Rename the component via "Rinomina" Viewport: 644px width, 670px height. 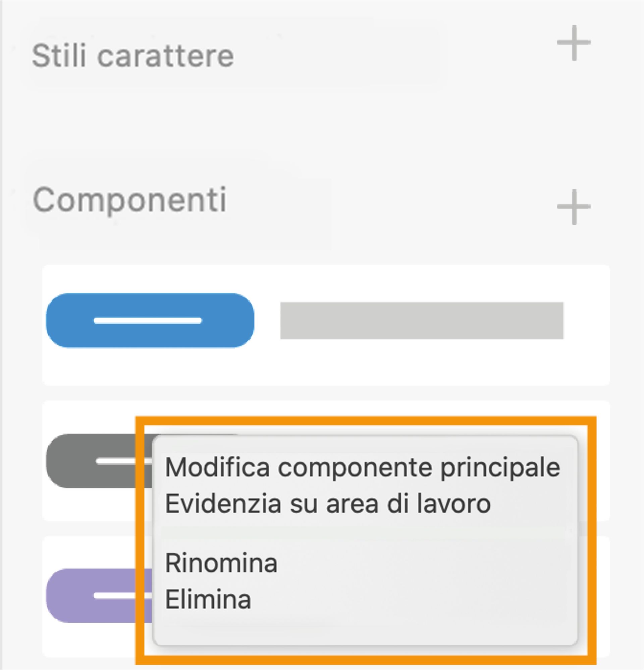221,563
